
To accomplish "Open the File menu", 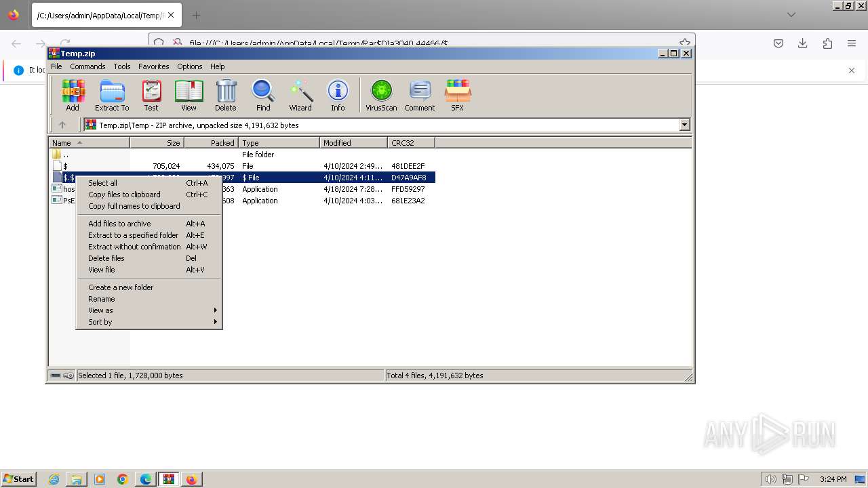I will pyautogui.click(x=56, y=66).
